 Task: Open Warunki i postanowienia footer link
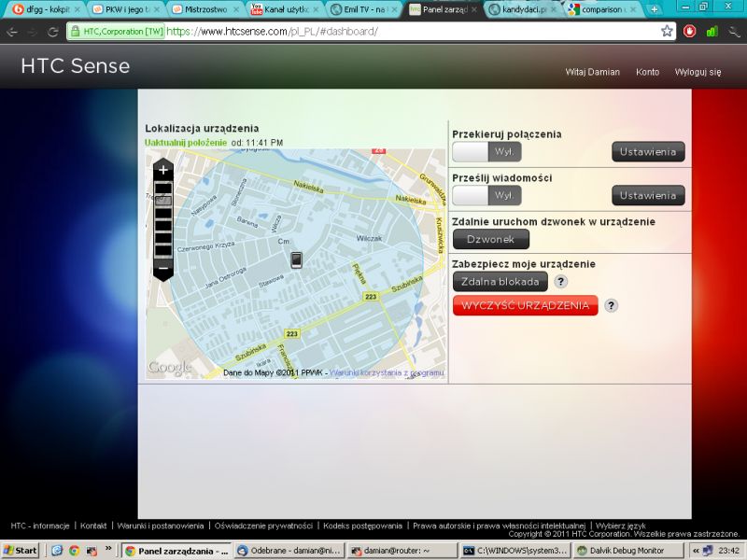click(x=161, y=525)
